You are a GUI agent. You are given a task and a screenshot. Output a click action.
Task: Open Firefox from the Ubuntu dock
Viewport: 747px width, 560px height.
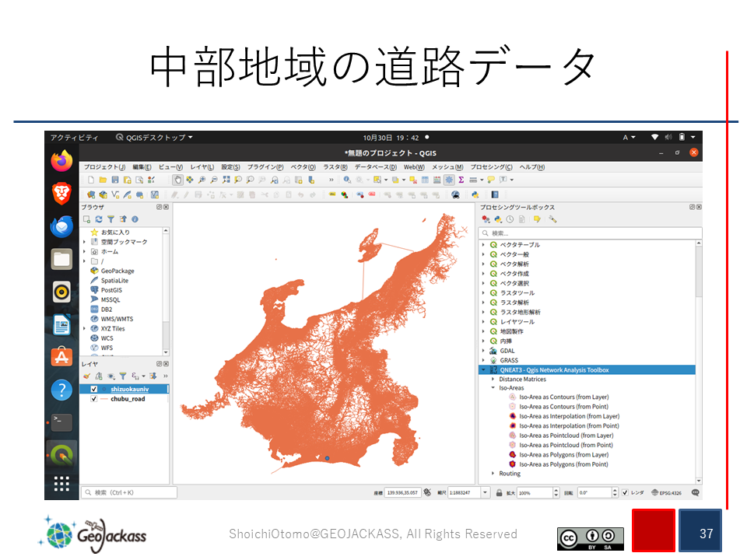[61, 162]
